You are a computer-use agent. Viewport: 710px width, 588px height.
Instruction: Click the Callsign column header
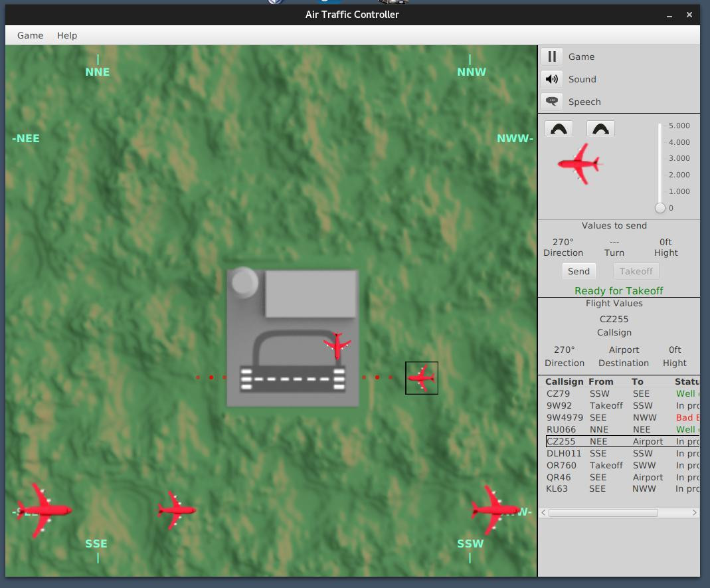[564, 381]
